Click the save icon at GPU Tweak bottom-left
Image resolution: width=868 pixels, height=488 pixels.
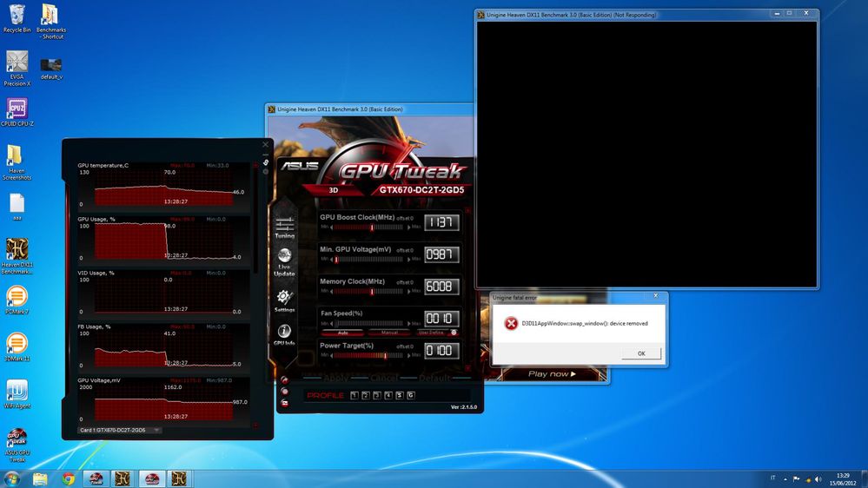284,404
